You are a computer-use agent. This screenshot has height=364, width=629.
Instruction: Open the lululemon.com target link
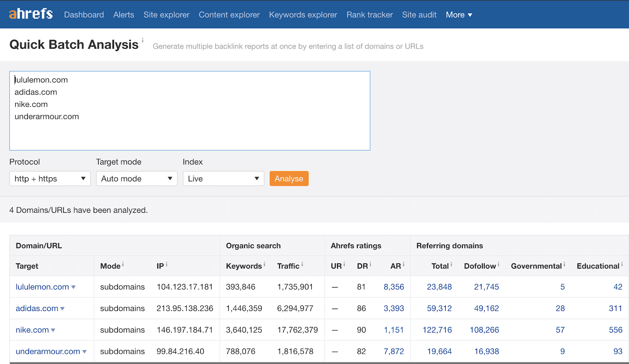coord(42,287)
